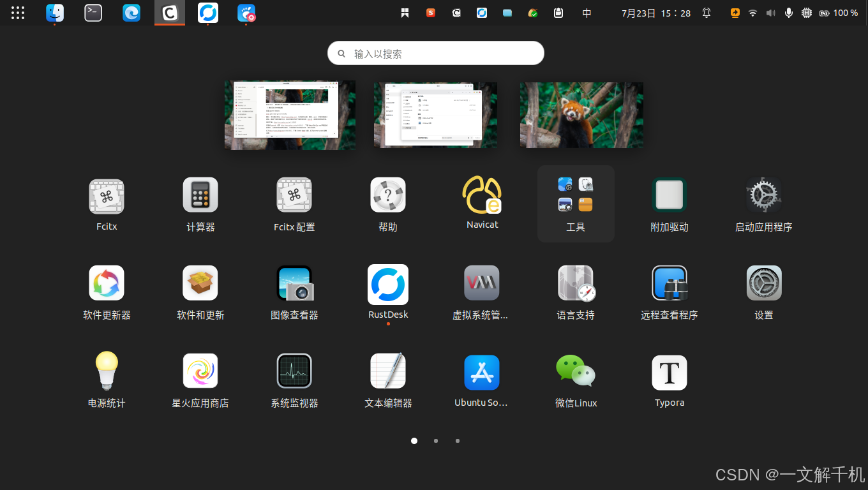Open 设置 from the app grid
The height and width of the screenshot is (490, 868).
763,283
